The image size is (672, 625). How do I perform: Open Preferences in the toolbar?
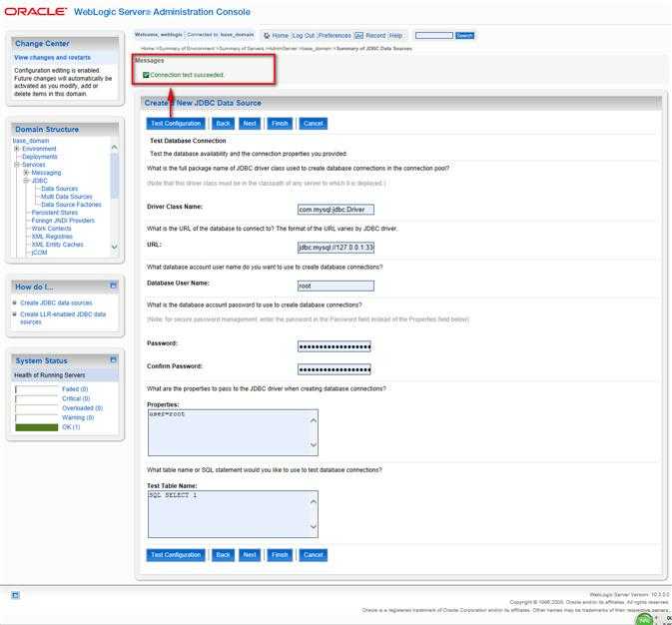[x=335, y=36]
